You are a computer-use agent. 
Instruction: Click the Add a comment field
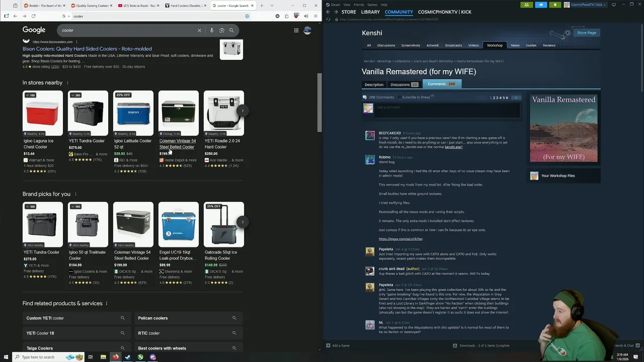(x=448, y=110)
